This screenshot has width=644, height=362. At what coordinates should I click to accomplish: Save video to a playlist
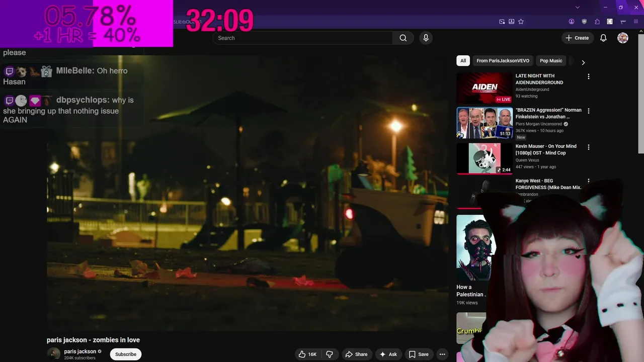[419, 354]
